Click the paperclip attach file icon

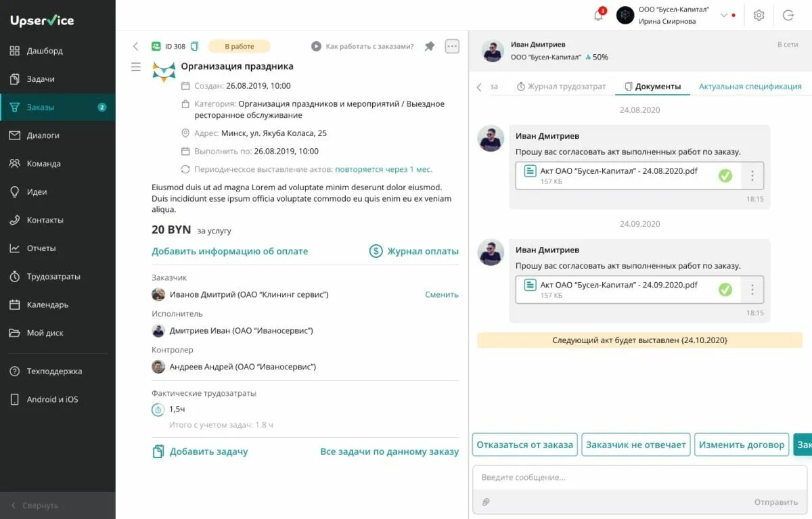tap(485, 501)
